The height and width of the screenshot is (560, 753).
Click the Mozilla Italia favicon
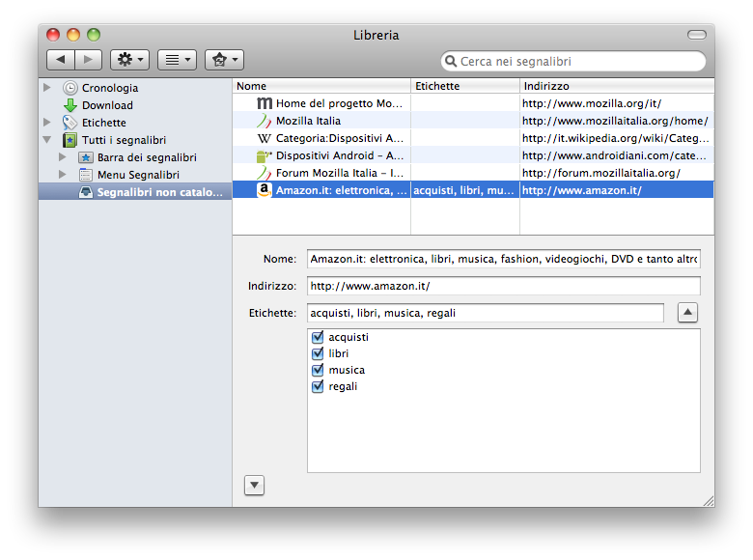[x=265, y=121]
